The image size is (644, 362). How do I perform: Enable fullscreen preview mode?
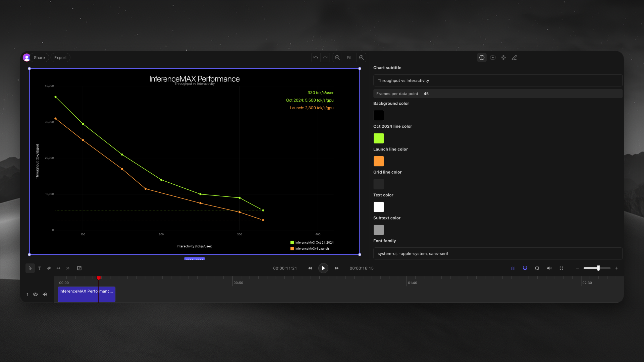click(x=561, y=268)
